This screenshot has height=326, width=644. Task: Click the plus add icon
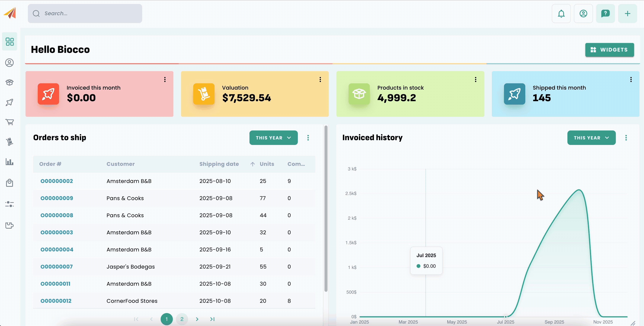(x=627, y=14)
